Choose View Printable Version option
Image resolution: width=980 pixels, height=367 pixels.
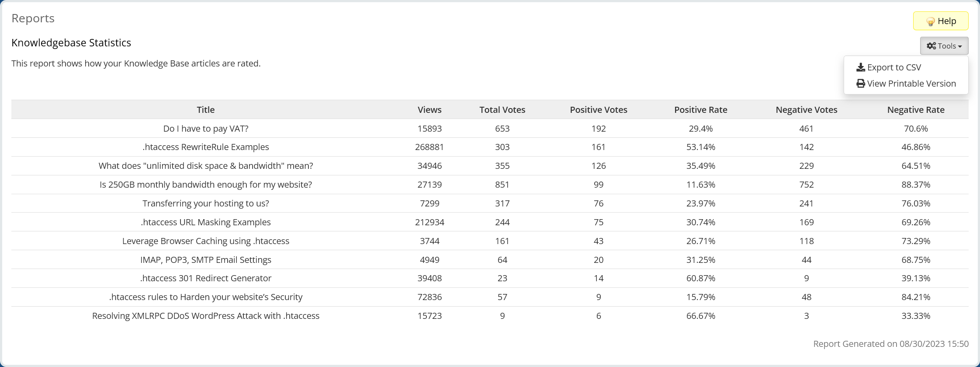[x=911, y=84]
